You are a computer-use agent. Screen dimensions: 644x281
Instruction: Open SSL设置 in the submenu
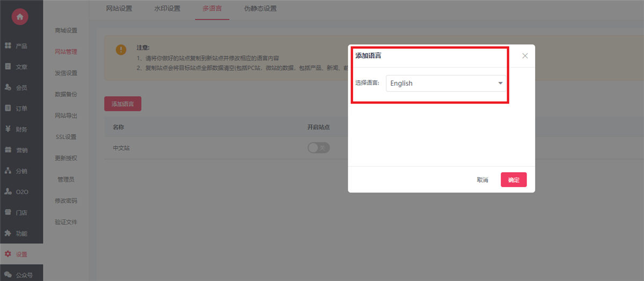(x=66, y=137)
